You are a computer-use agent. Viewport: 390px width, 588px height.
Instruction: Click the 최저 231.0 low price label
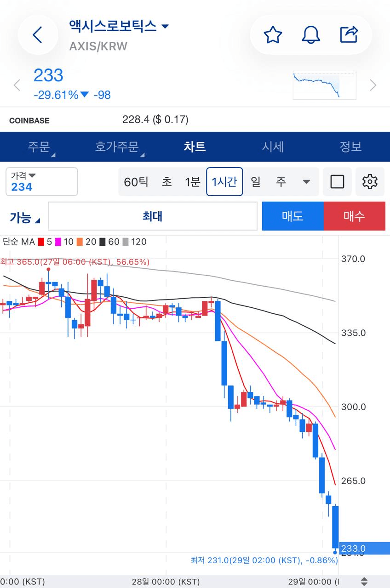(x=264, y=560)
